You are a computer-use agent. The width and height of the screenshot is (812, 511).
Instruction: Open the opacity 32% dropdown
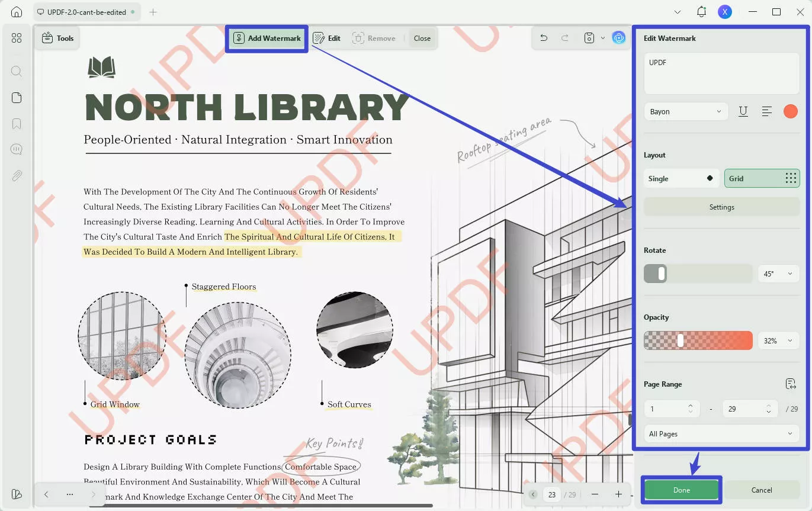pyautogui.click(x=778, y=340)
